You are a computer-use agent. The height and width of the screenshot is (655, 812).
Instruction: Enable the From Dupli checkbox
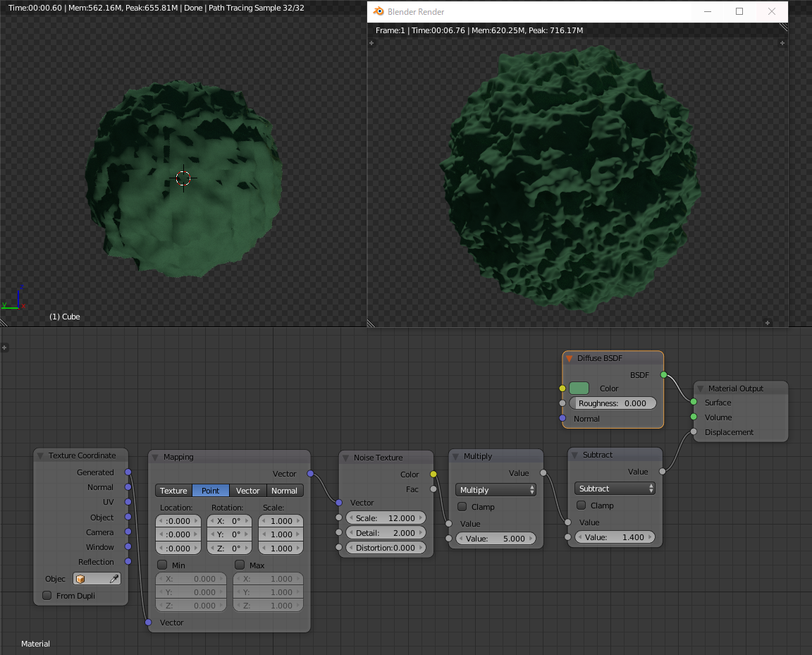(47, 596)
